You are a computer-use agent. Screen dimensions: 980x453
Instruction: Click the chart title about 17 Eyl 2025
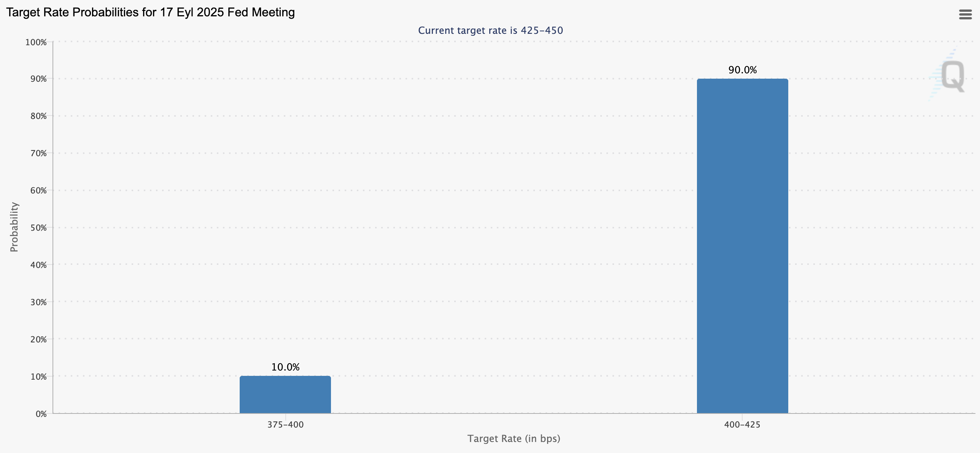coord(151,13)
